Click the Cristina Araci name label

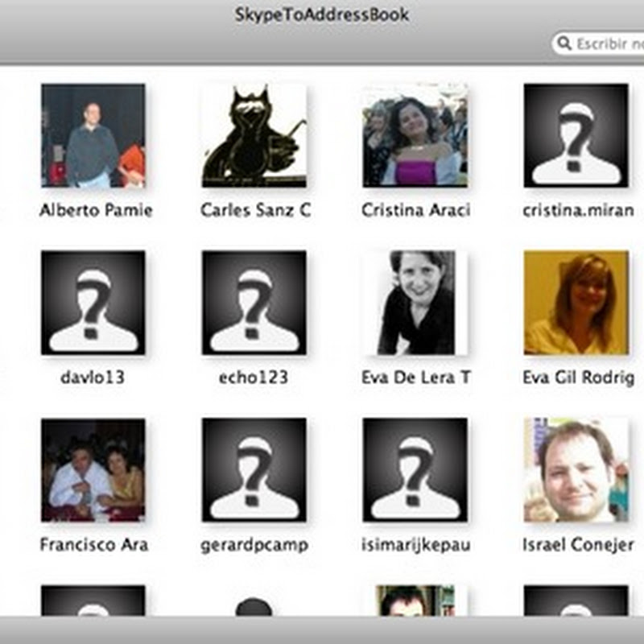coord(415,210)
